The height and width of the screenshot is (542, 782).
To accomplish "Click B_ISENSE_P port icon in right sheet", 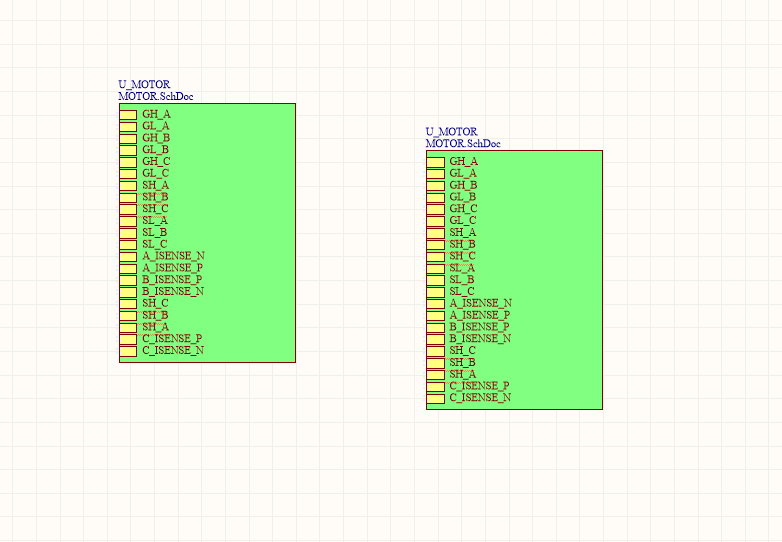I will (x=435, y=328).
